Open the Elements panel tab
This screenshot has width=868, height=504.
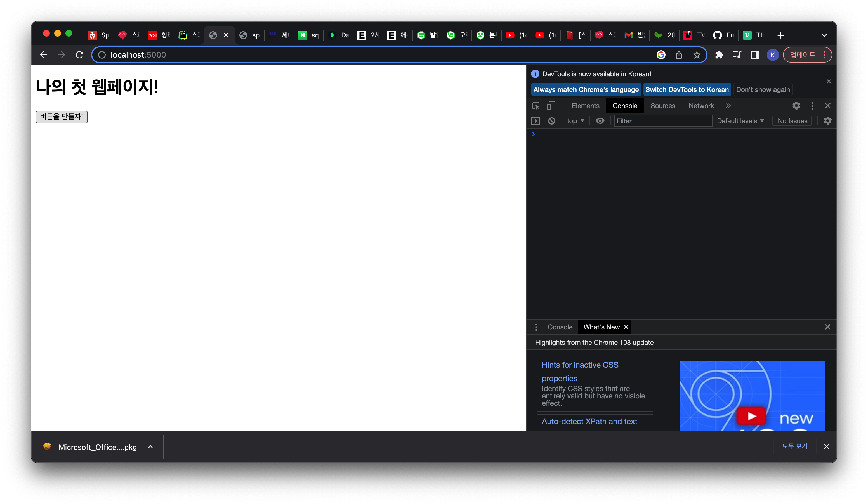(586, 106)
